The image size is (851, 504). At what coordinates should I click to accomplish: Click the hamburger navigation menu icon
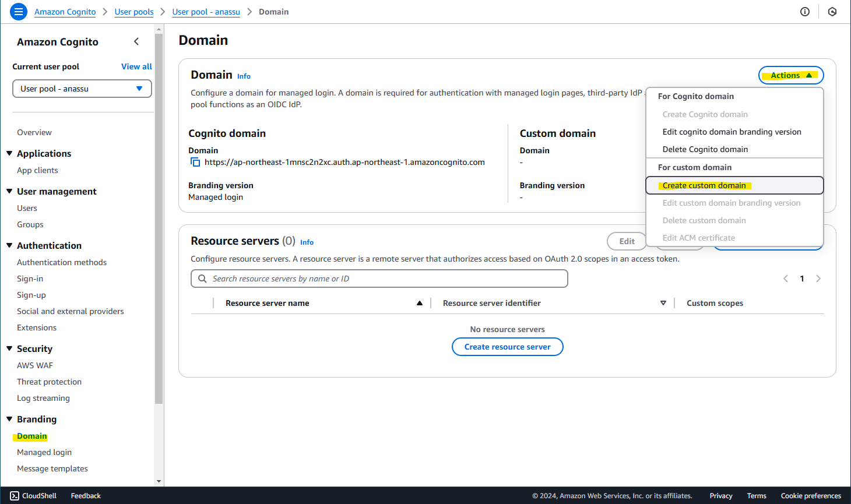click(18, 12)
